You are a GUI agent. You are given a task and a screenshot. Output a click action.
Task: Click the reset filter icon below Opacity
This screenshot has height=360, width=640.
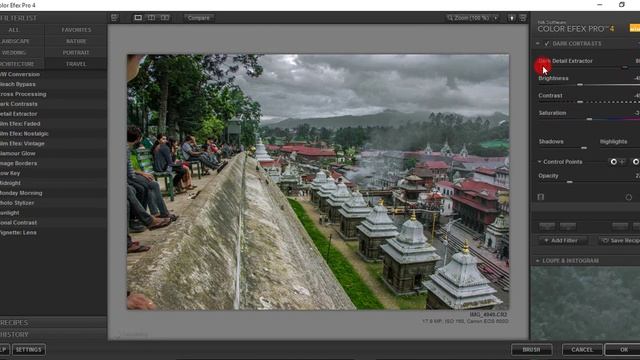coord(629,197)
